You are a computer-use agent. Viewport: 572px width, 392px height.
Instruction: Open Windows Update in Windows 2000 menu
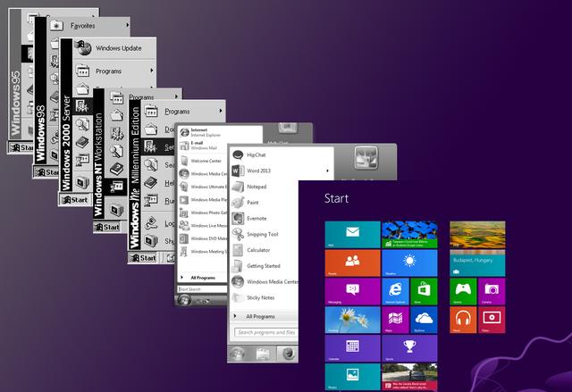point(118,47)
